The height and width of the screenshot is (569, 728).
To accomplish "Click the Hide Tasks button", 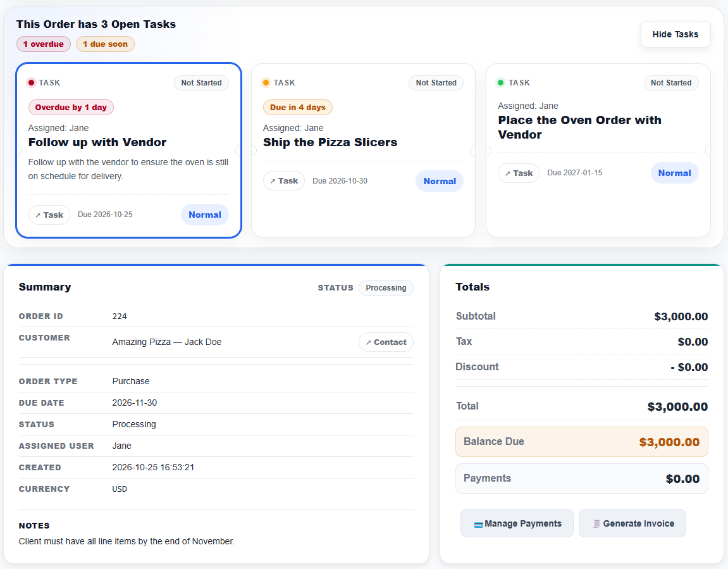I will (675, 34).
